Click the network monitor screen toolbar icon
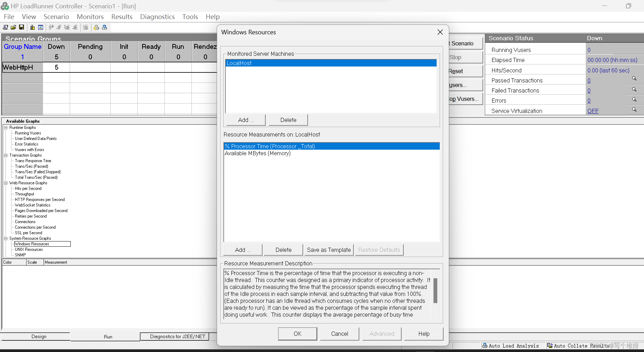Screen dimensions: 644x352 [41, 27]
